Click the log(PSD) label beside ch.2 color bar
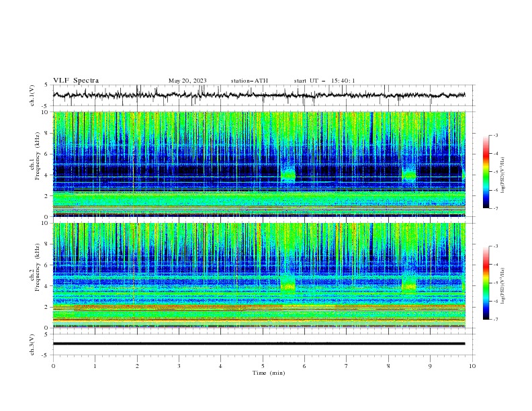This screenshot has width=532, height=411. 503,286
